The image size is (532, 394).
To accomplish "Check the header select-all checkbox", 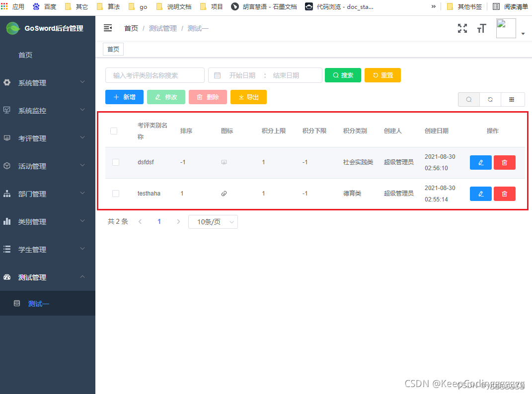I will click(114, 131).
